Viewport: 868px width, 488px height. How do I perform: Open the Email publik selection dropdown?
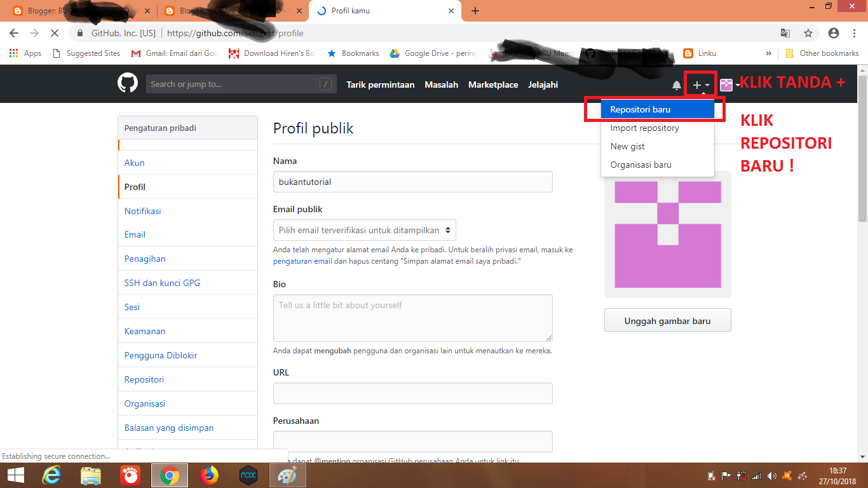tap(364, 230)
